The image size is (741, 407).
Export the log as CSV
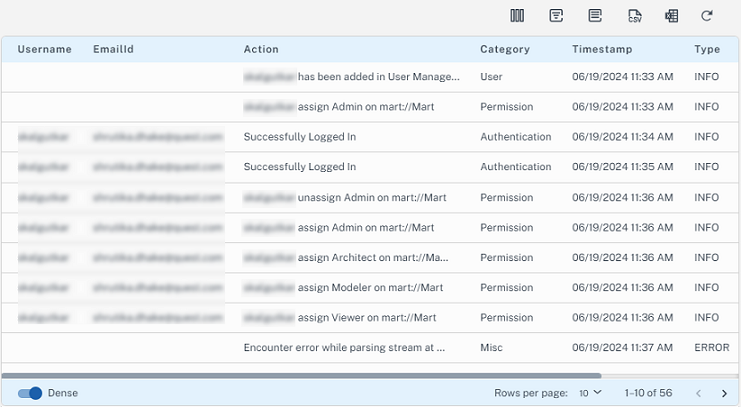[x=634, y=16]
